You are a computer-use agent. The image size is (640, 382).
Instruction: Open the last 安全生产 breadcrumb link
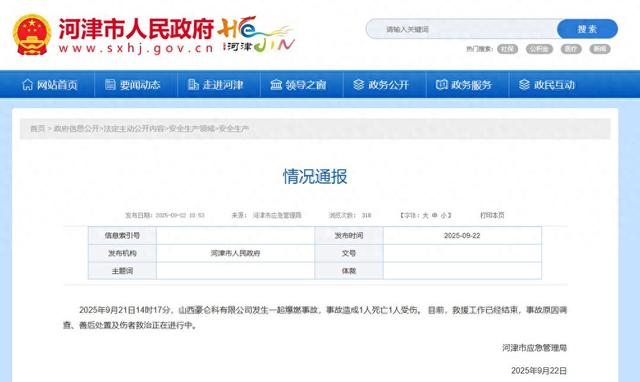pyautogui.click(x=234, y=129)
